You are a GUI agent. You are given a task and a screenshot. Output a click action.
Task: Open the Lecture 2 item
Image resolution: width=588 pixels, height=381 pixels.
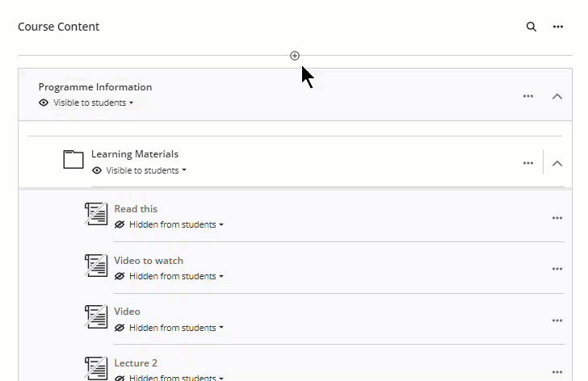(136, 363)
